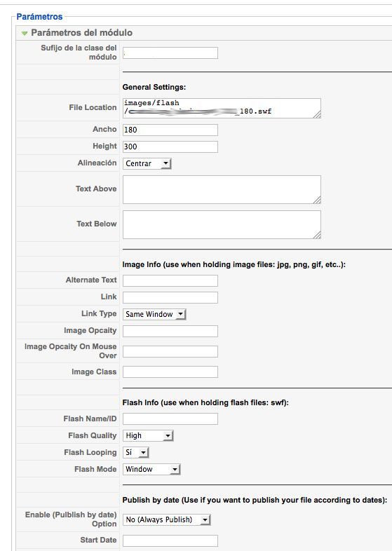
Task: Click the File Location text area
Action: click(222, 108)
